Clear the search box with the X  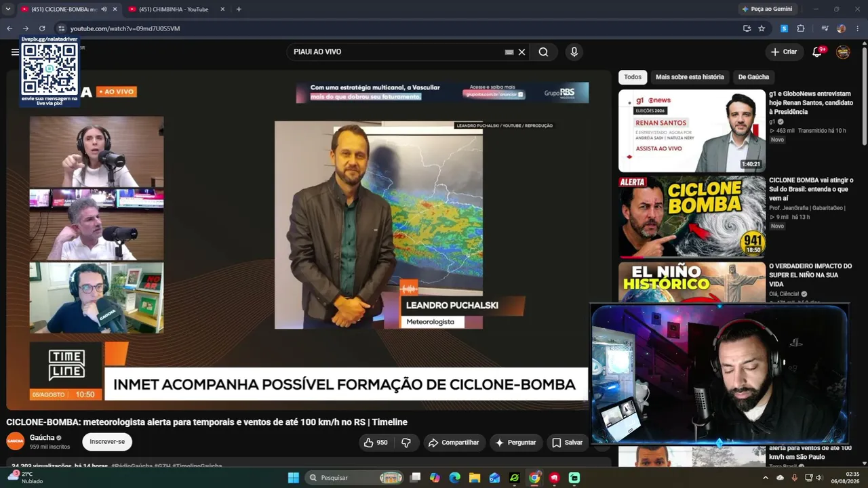coord(521,52)
